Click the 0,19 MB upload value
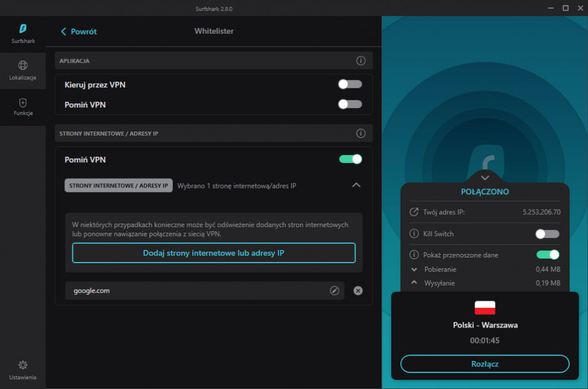The height and width of the screenshot is (389, 588). click(548, 283)
